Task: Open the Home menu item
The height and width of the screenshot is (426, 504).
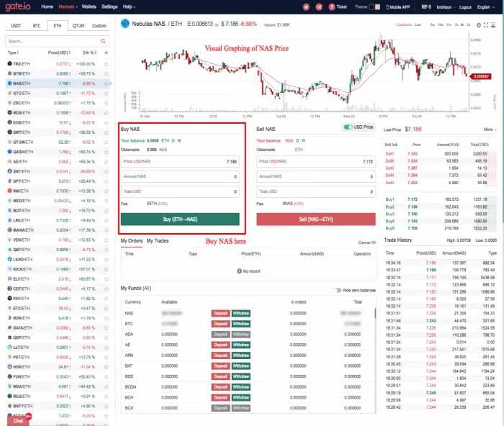Action: (48, 6)
